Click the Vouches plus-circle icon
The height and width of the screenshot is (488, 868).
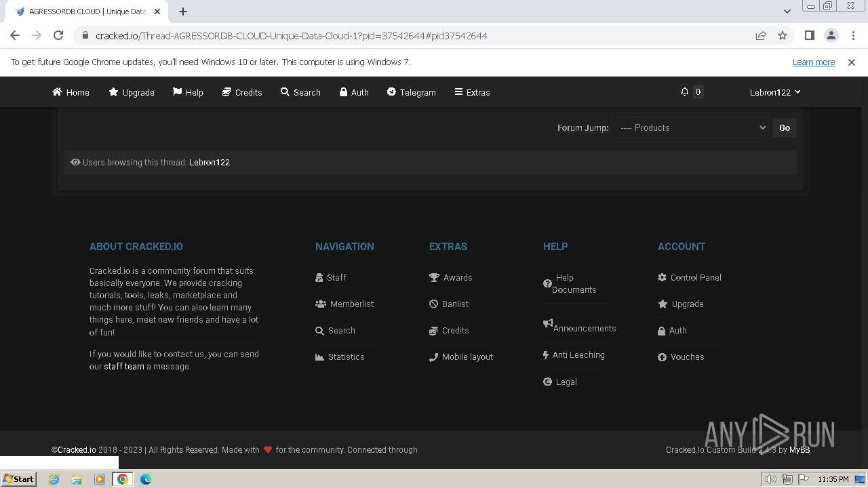click(662, 357)
